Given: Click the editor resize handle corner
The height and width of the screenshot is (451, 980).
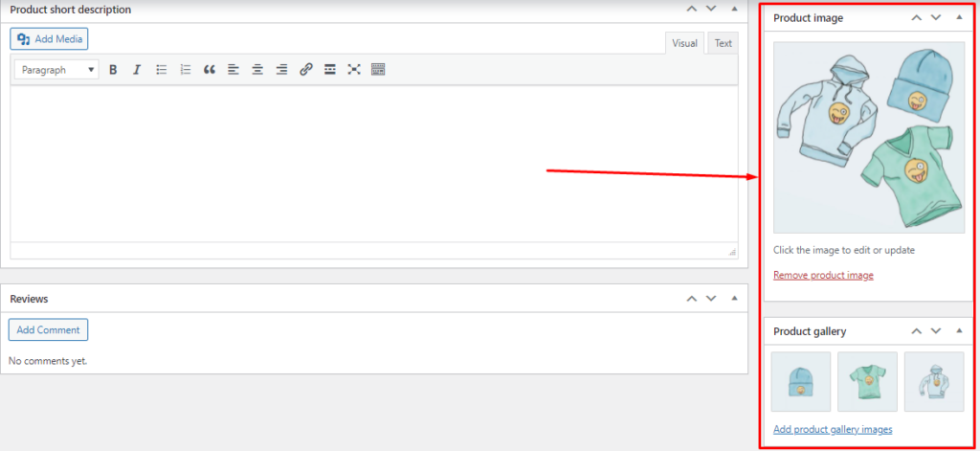Looking at the screenshot, I should [732, 252].
